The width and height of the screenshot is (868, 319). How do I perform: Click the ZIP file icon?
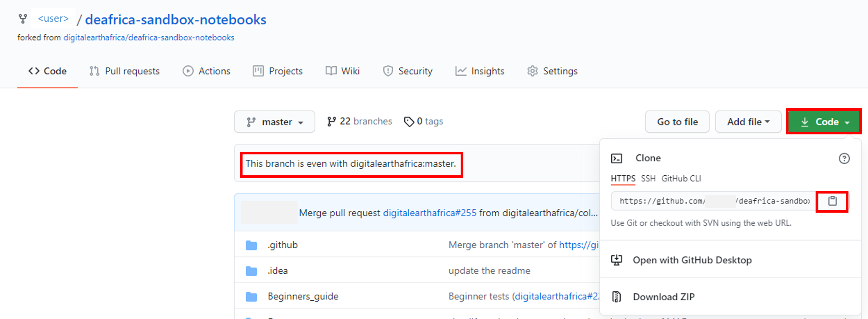pos(617,297)
